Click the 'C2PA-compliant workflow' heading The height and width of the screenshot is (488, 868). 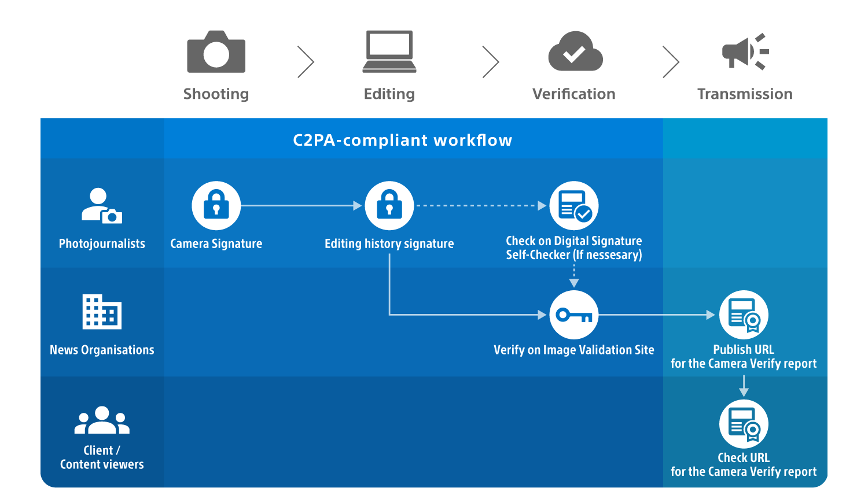pos(403,141)
